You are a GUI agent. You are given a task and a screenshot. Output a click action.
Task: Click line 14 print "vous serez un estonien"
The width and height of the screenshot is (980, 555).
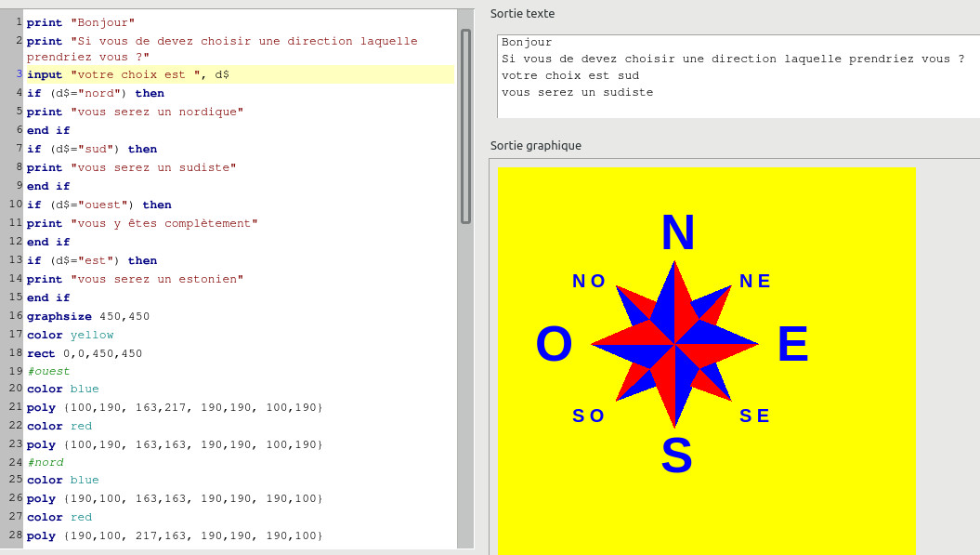coord(135,279)
